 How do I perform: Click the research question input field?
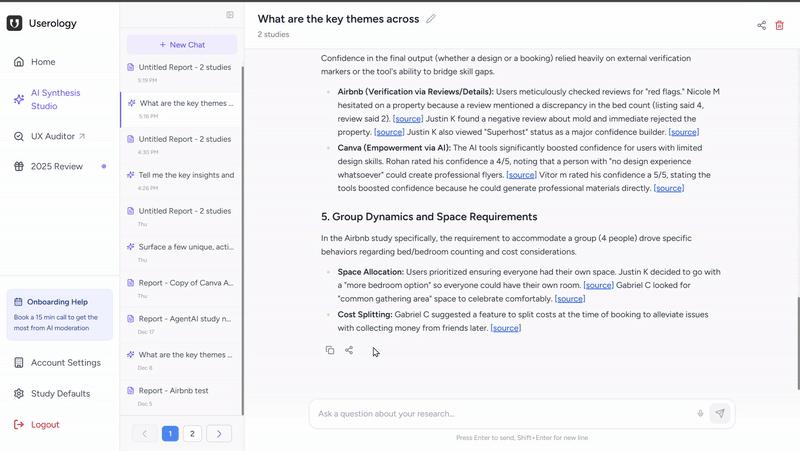(x=503, y=414)
